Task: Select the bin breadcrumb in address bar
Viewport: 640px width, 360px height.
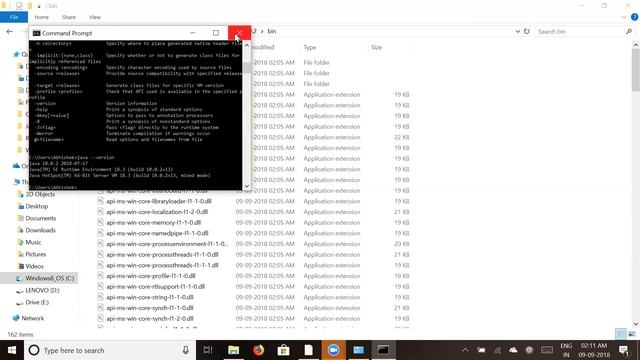Action: [272, 31]
